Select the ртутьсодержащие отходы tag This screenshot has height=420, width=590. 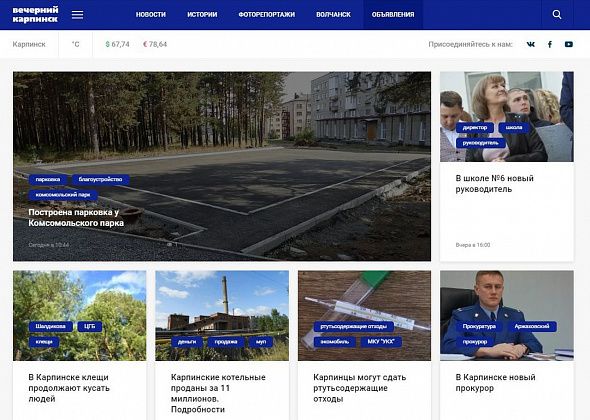[x=353, y=326]
